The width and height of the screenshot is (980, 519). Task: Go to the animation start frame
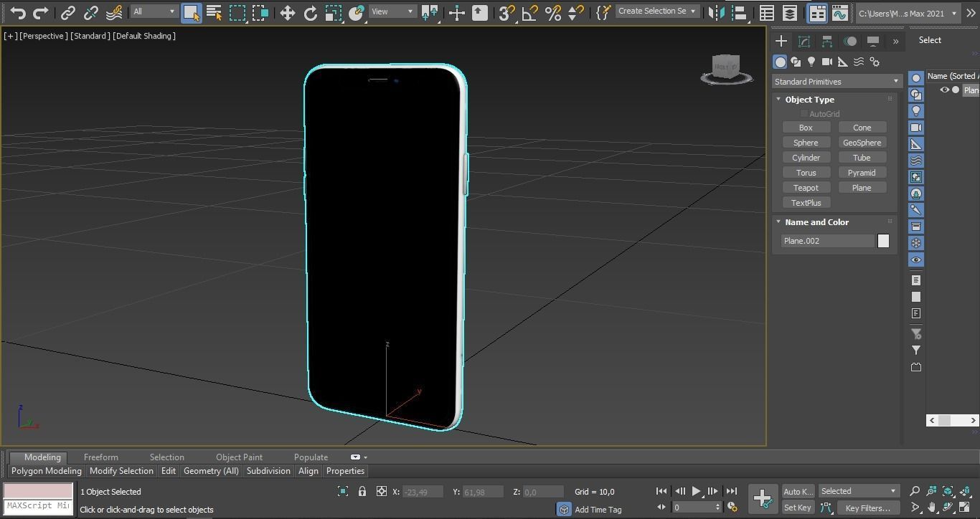click(x=661, y=491)
